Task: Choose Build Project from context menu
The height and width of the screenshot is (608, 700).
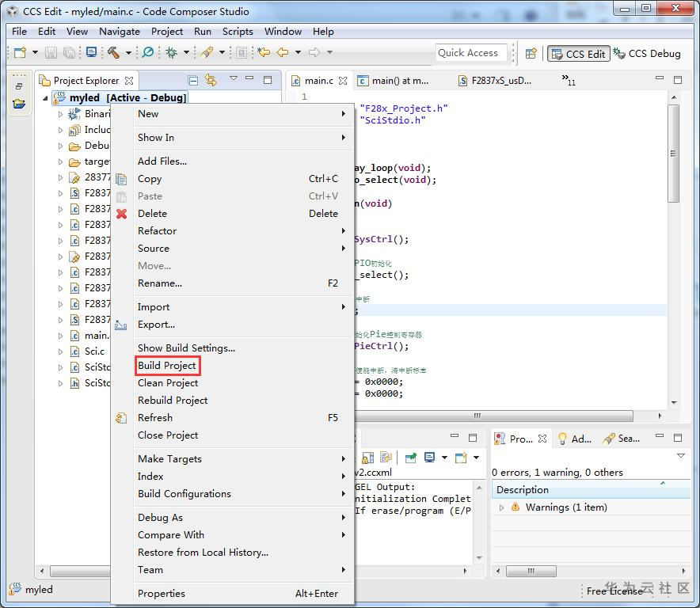Action: pos(167,366)
